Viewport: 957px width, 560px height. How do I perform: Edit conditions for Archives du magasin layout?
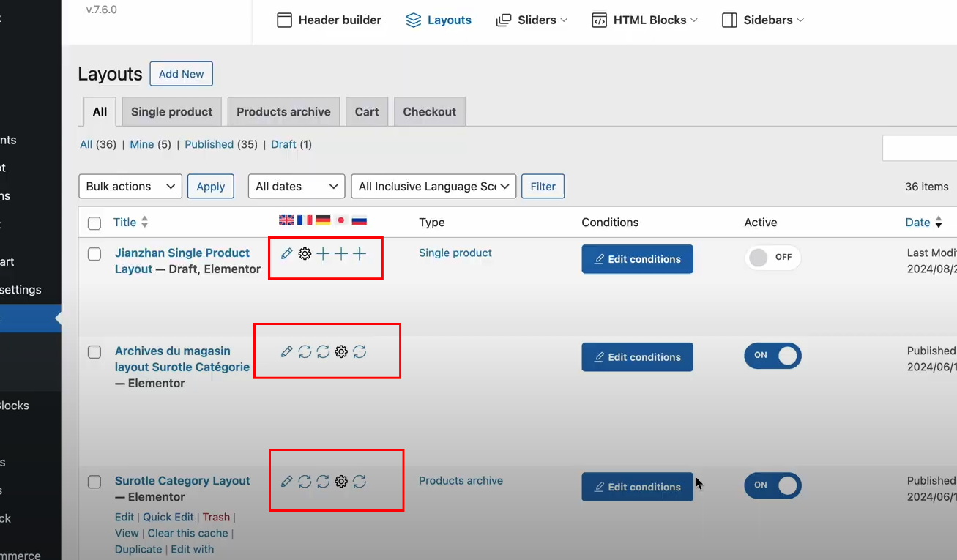[638, 357]
